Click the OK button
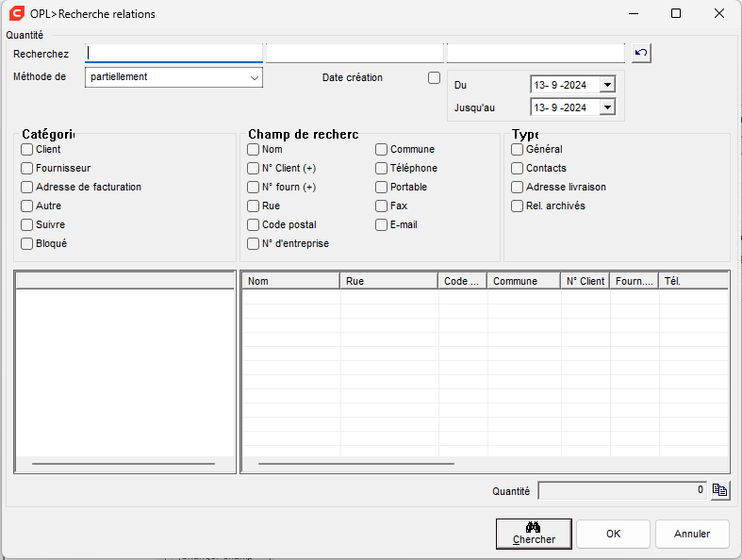The width and height of the screenshot is (742, 560). tap(613, 534)
